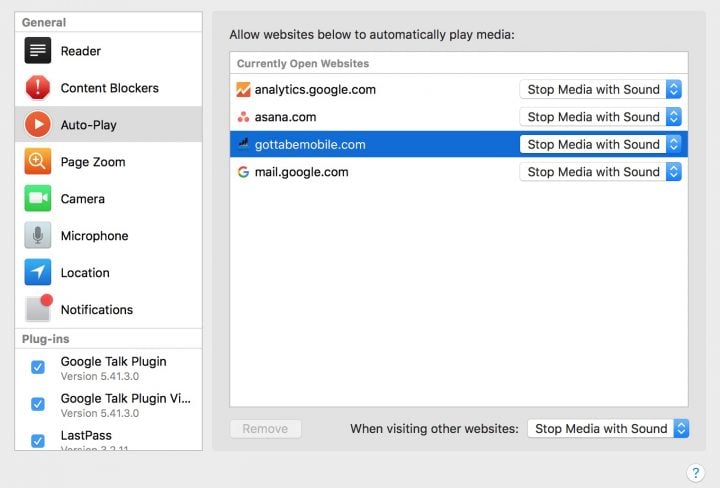This screenshot has height=488, width=720.
Task: Uncheck the Google Talk Plugin checkbox
Action: [38, 367]
